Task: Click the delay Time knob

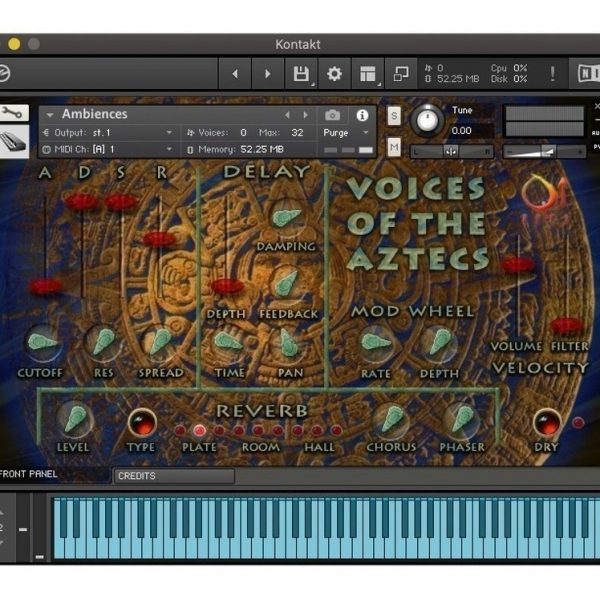Action: click(228, 342)
